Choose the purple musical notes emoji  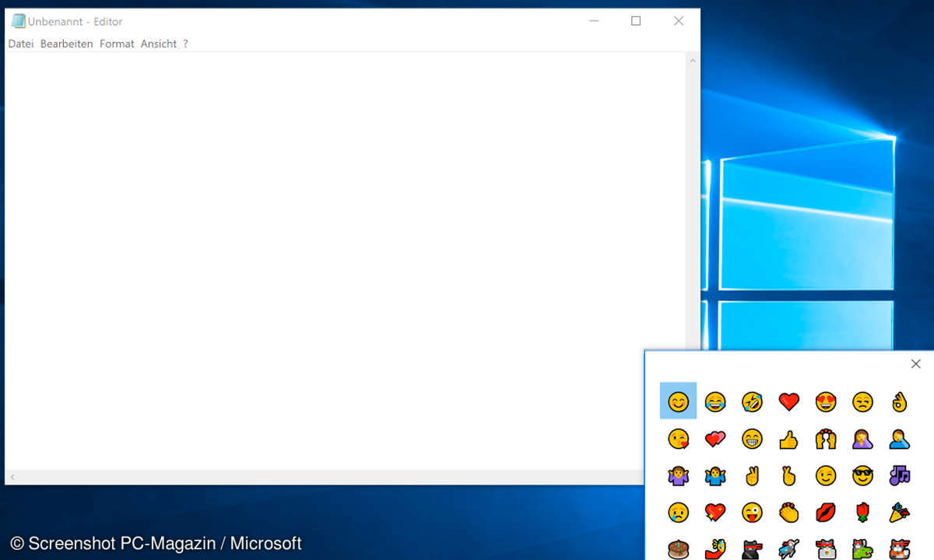(900, 475)
